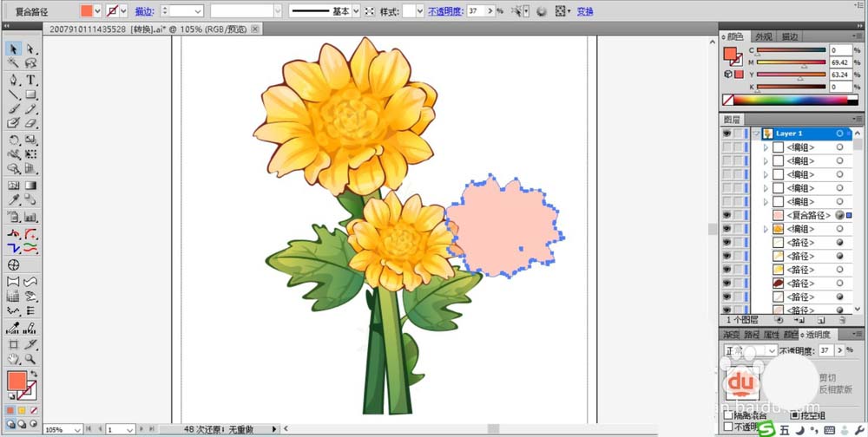
Task: Toggle the lock box for Layer 1
Action: [738, 134]
